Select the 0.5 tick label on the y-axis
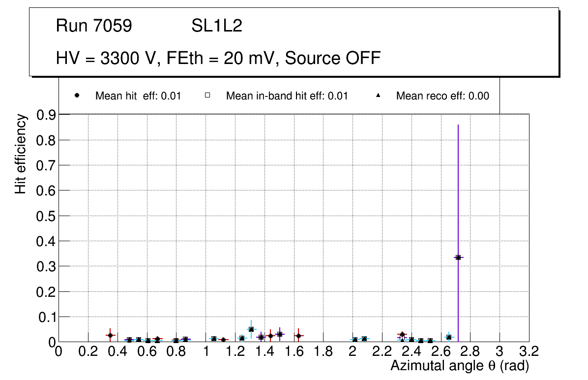 tap(47, 216)
